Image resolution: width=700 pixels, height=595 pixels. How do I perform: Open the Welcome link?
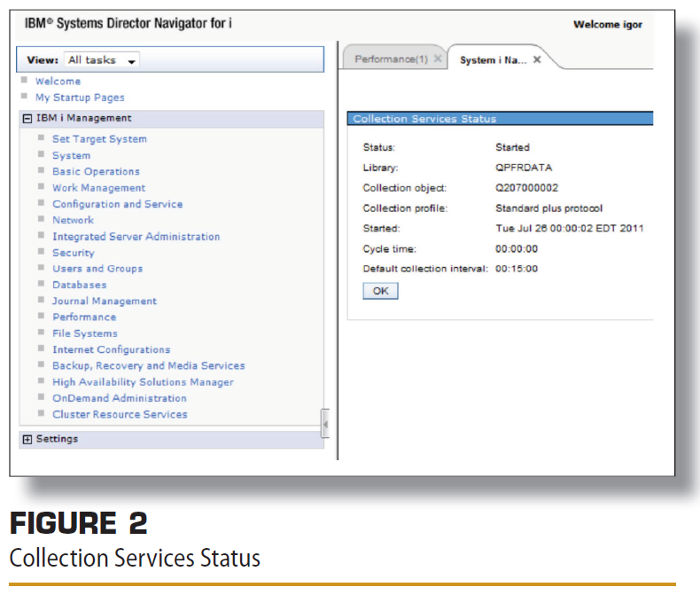click(x=58, y=82)
